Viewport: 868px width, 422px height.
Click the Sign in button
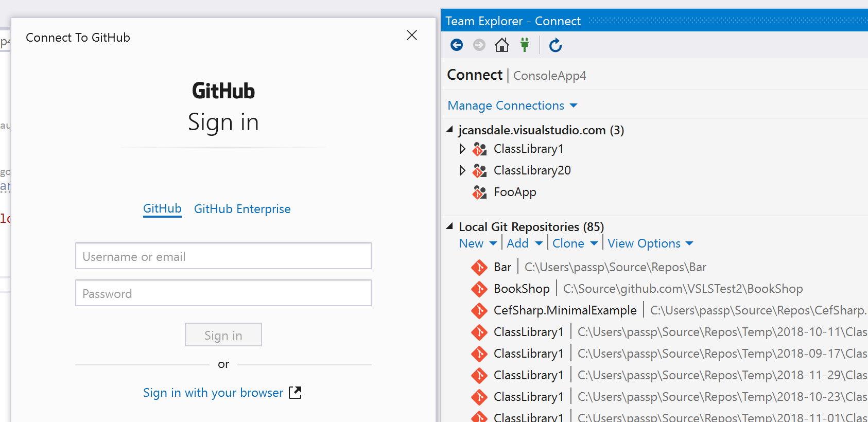click(223, 335)
